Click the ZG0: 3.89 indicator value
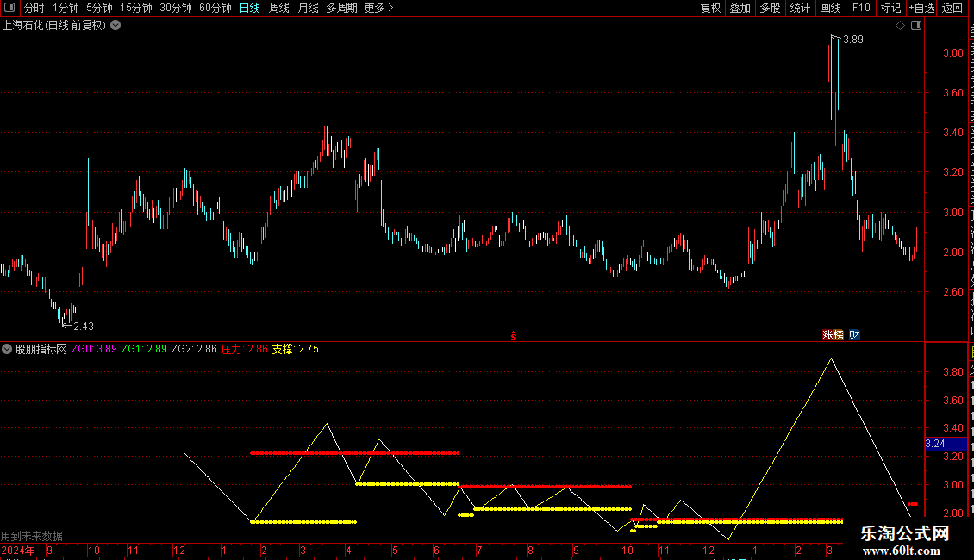 point(95,349)
